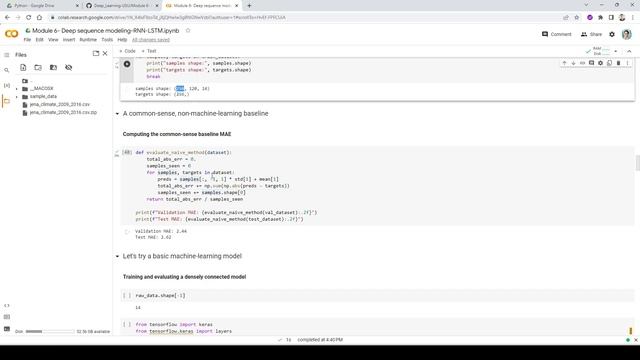Run the highlighted code cell
Viewport: 640px width, 360px height.
tap(127, 64)
